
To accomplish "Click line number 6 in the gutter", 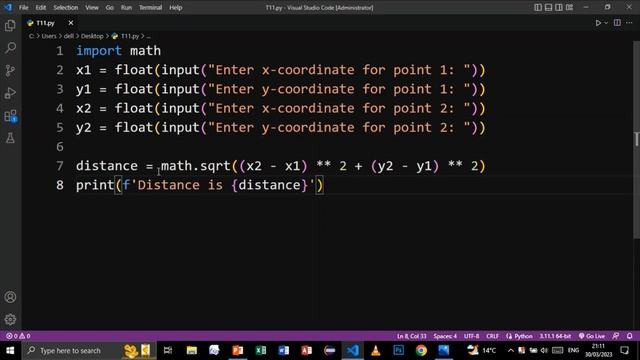I will 60,147.
